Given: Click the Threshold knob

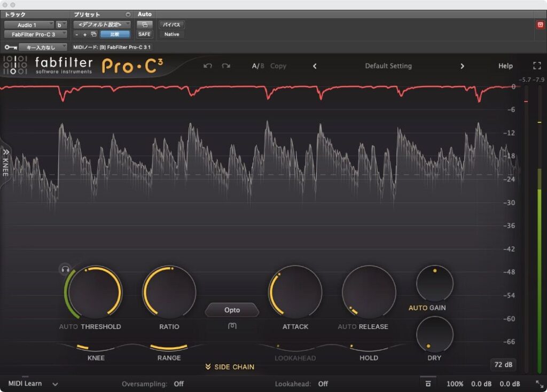Looking at the screenshot, I should [x=95, y=292].
